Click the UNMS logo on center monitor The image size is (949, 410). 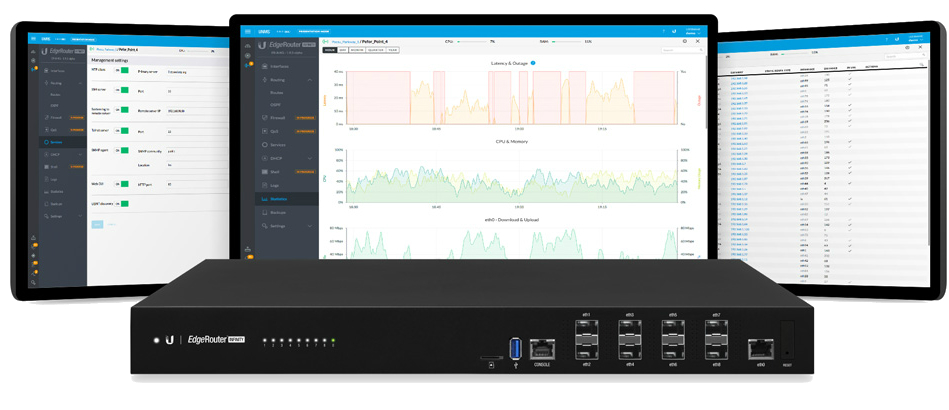(x=264, y=31)
